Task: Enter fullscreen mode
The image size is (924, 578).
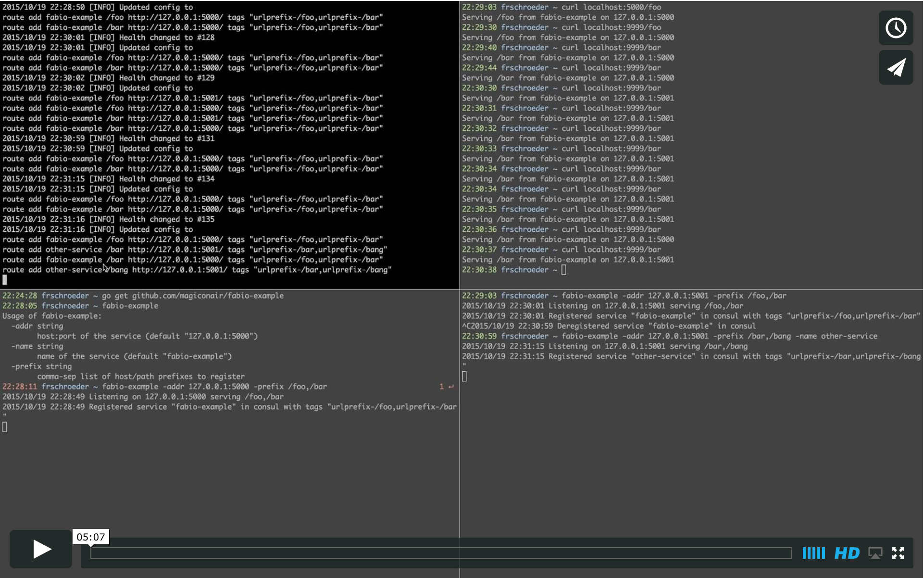Action: pos(898,553)
